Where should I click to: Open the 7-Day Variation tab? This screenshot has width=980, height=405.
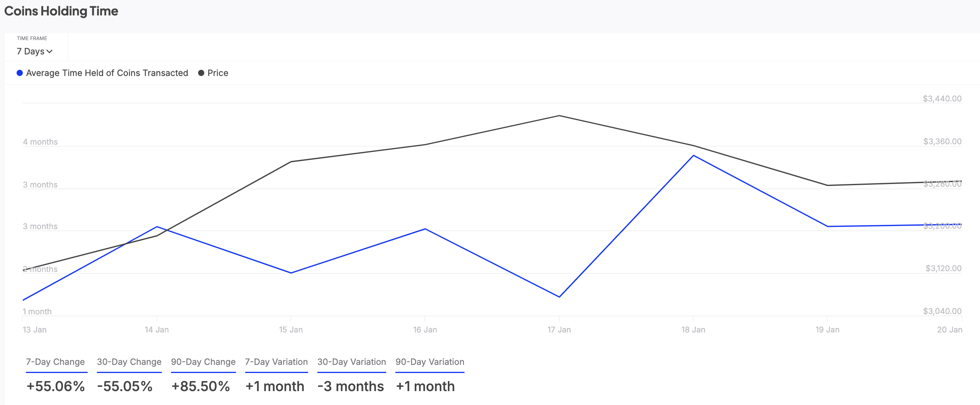tap(276, 362)
